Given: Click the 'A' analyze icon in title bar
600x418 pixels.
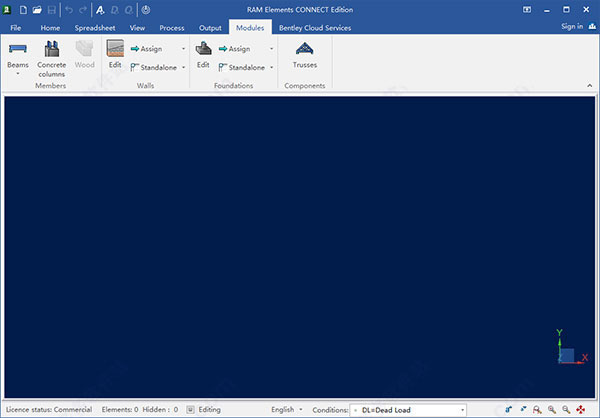Looking at the screenshot, I should (100, 10).
